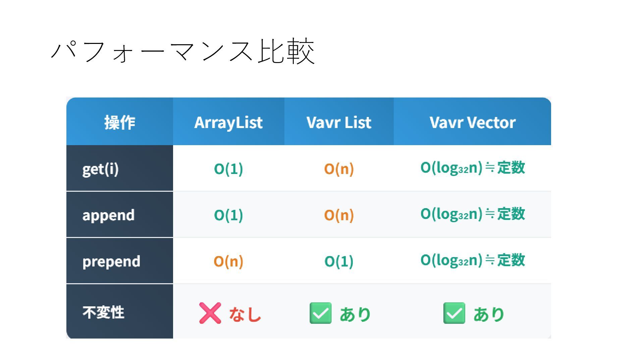Click the green checkmark in the Vavr Vector column
Image resolution: width=644 pixels, height=362 pixels.
tap(454, 313)
